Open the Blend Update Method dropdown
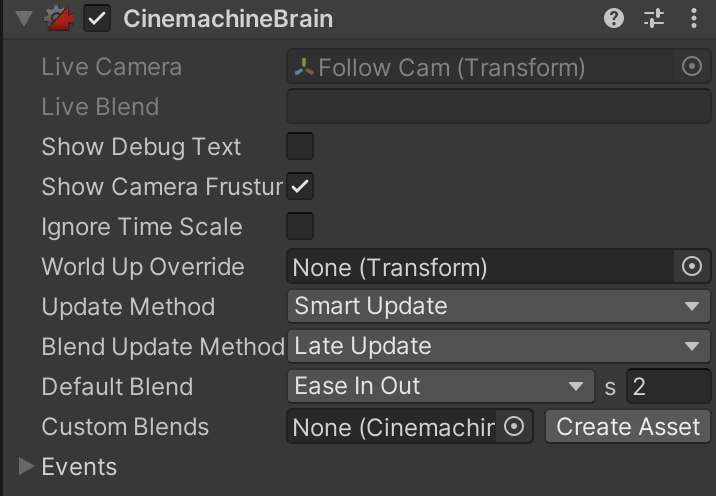Image resolution: width=716 pixels, height=496 pixels. [497, 347]
